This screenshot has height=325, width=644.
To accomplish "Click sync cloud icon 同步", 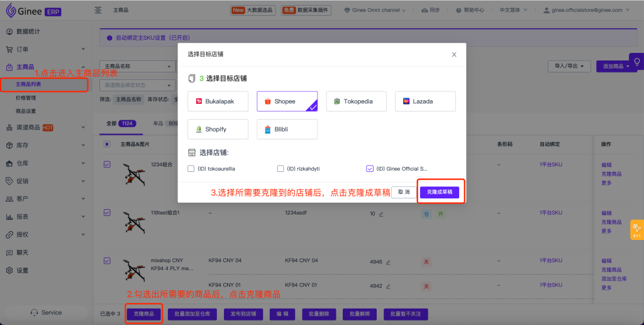I will pos(430,10).
